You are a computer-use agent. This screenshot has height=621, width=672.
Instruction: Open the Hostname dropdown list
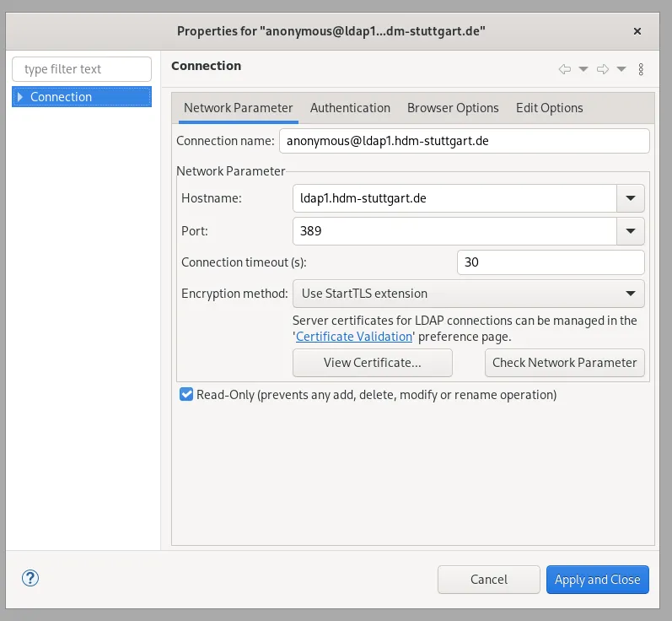point(630,199)
